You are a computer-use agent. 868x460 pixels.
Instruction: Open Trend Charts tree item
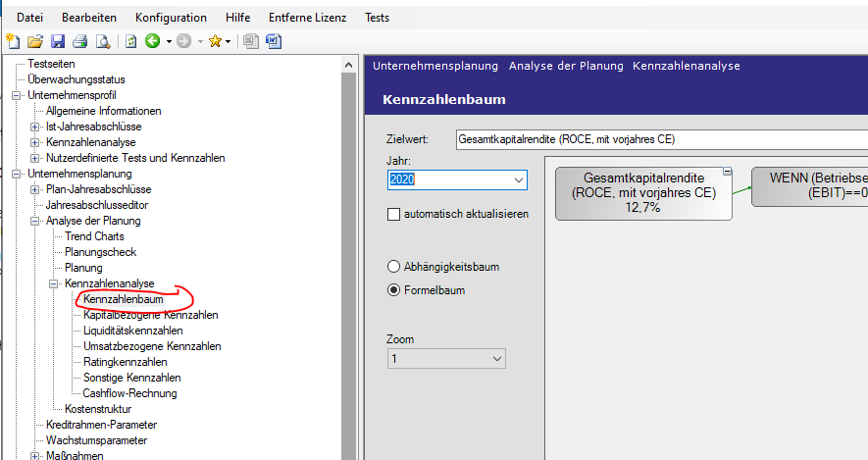(x=94, y=236)
